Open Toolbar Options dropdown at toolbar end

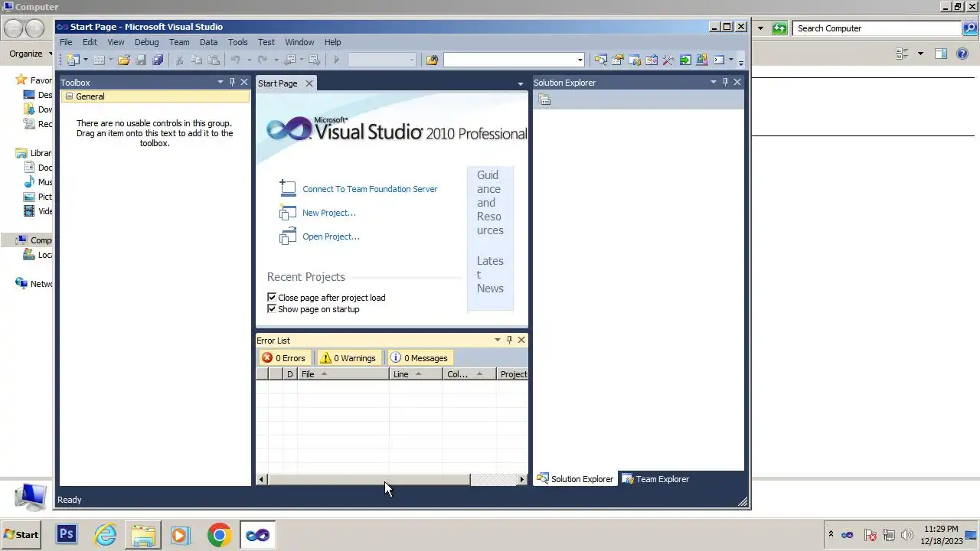pyautogui.click(x=740, y=60)
